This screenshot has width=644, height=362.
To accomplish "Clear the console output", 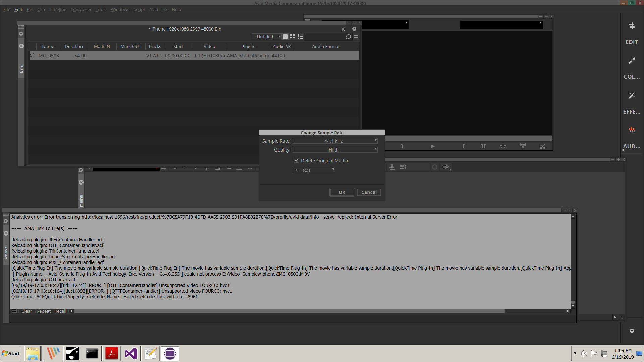I will coord(26,311).
